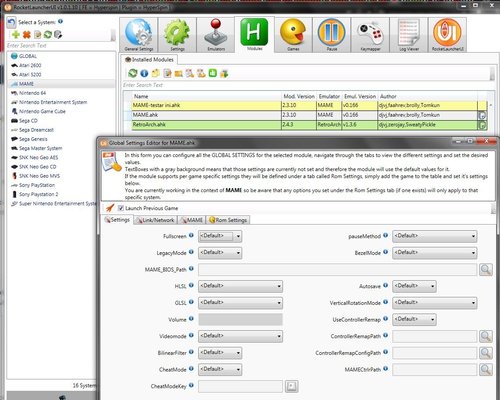Open the Fullscreen dropdown
This screenshot has width=500, height=400.
(220, 236)
